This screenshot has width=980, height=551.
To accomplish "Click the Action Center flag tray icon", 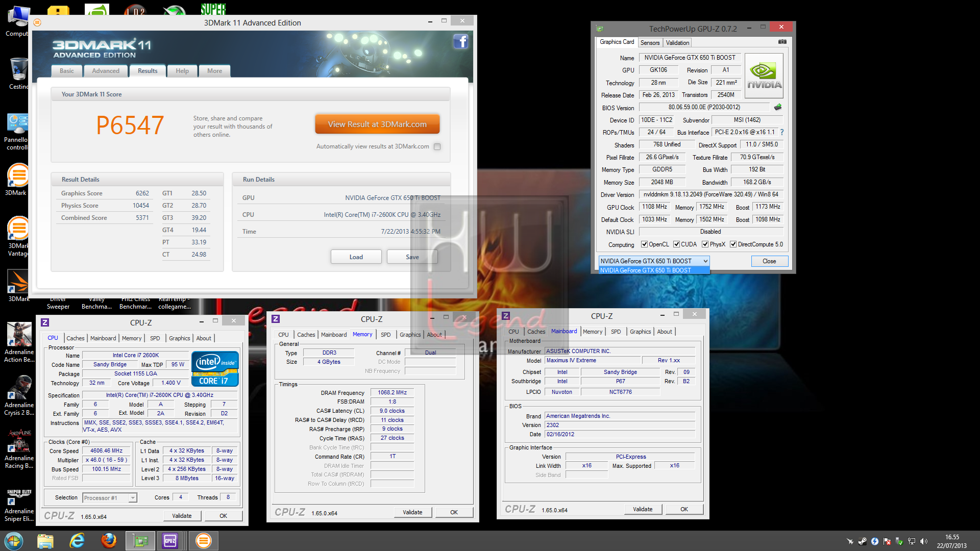I will [x=887, y=541].
